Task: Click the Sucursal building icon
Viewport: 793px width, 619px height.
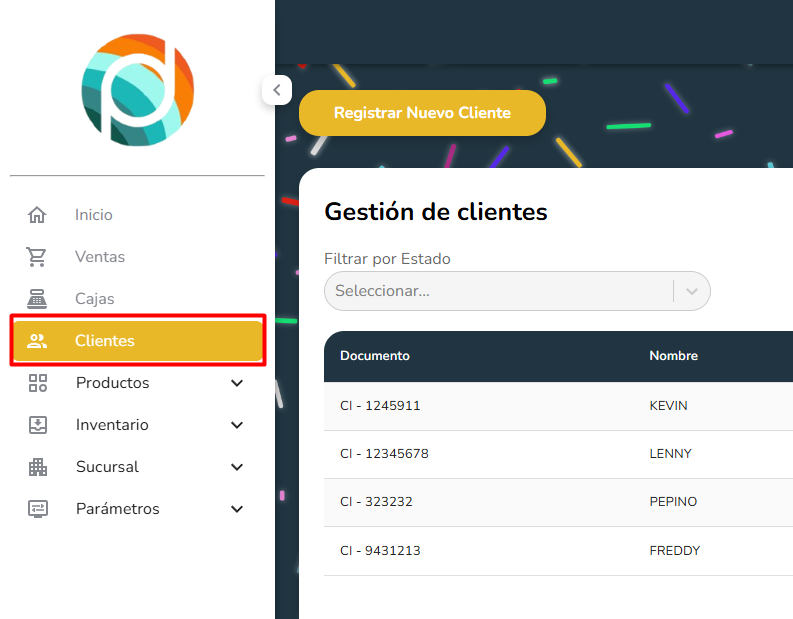Action: tap(38, 467)
